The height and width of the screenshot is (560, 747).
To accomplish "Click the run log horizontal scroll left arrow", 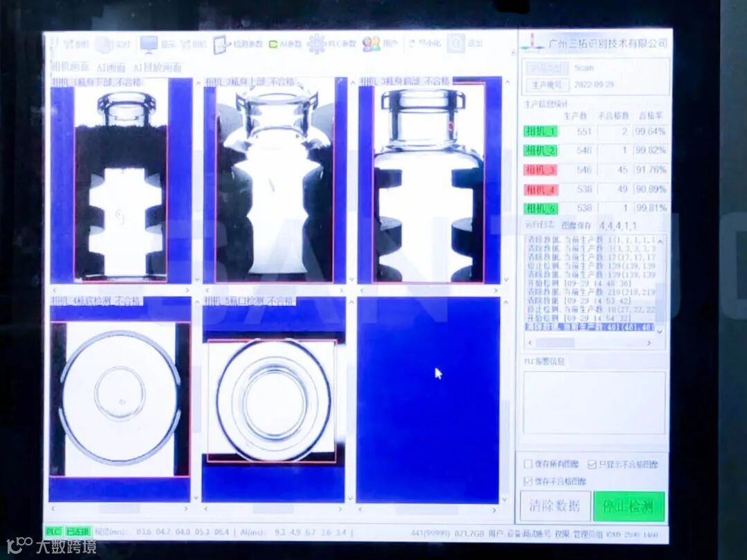I will [x=530, y=343].
